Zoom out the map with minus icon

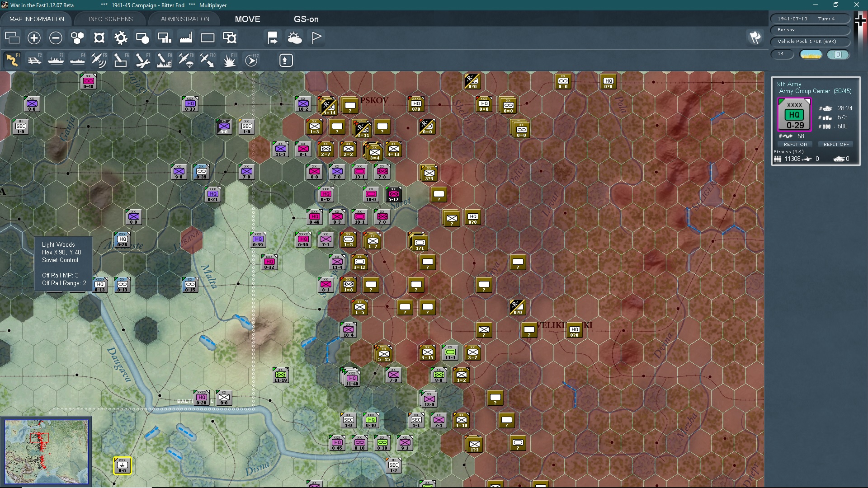point(56,38)
